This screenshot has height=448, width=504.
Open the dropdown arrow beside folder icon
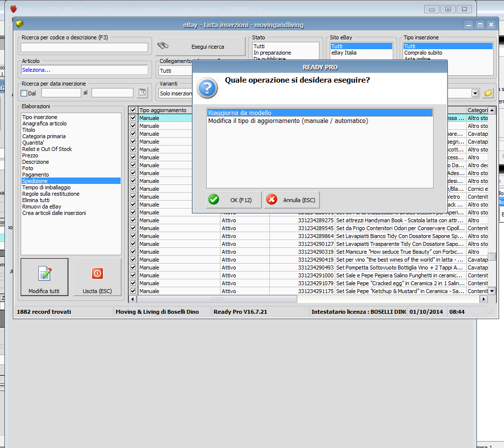tap(475, 93)
